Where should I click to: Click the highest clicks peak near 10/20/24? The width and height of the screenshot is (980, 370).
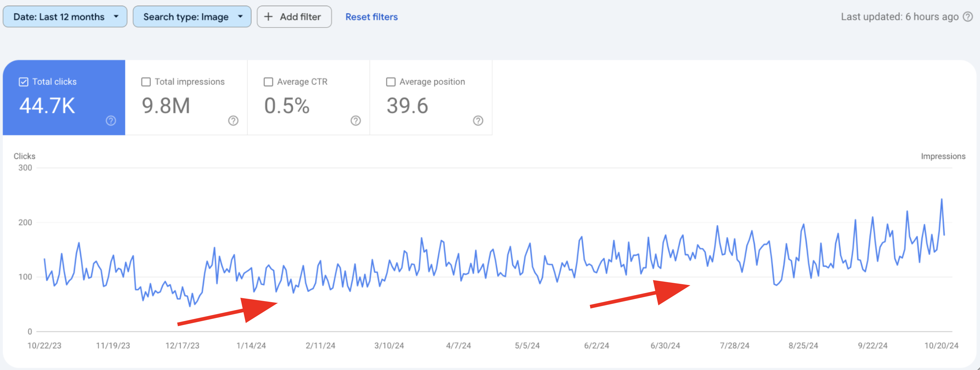pos(942,199)
